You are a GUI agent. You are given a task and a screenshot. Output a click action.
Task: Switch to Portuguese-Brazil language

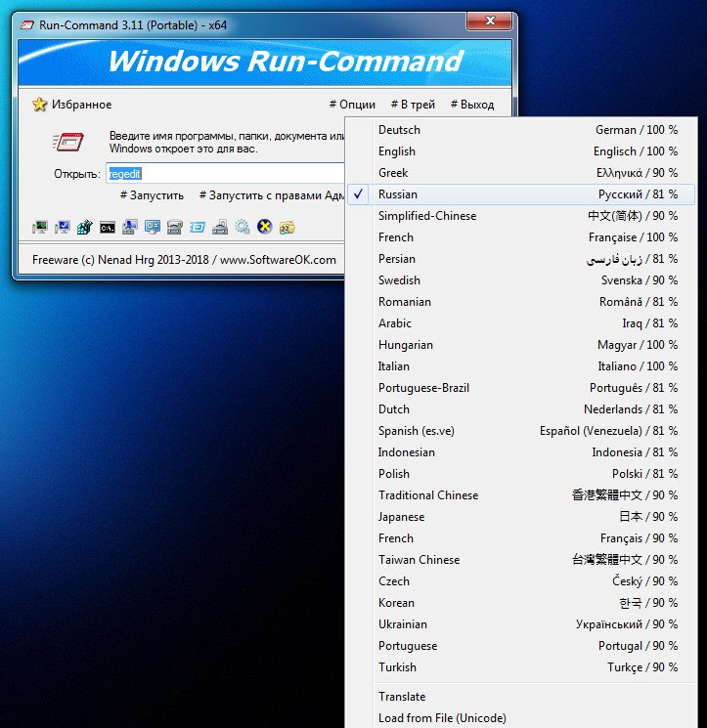[521, 388]
